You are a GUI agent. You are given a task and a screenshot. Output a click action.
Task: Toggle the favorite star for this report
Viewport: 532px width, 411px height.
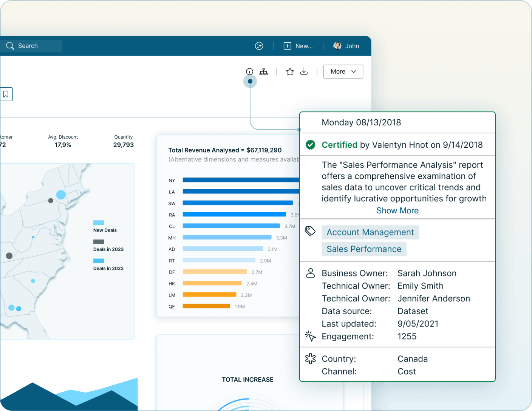click(290, 71)
